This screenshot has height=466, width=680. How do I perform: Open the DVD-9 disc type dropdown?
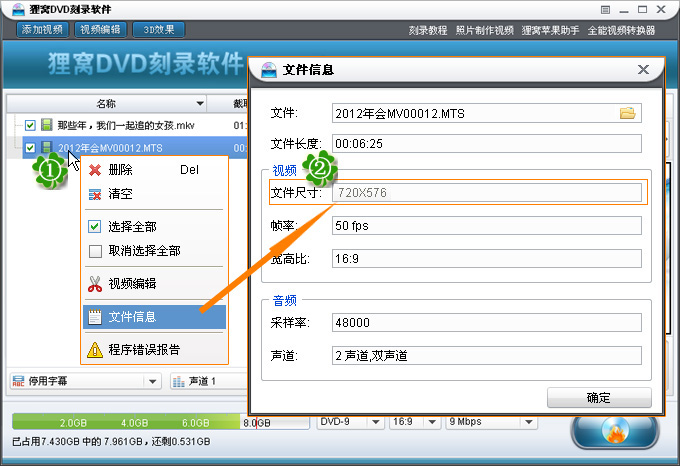(350, 422)
